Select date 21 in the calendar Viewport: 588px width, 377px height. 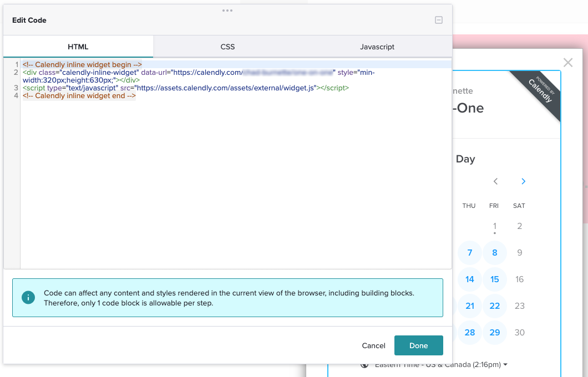point(470,306)
